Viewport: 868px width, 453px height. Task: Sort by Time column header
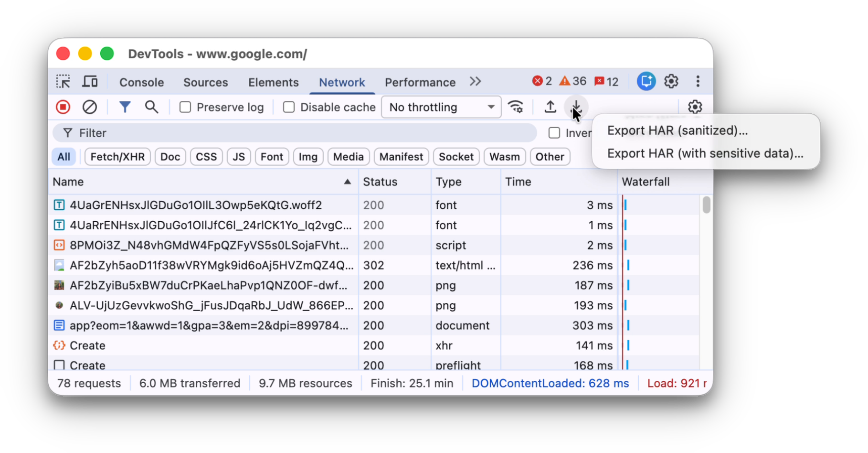[559, 182]
